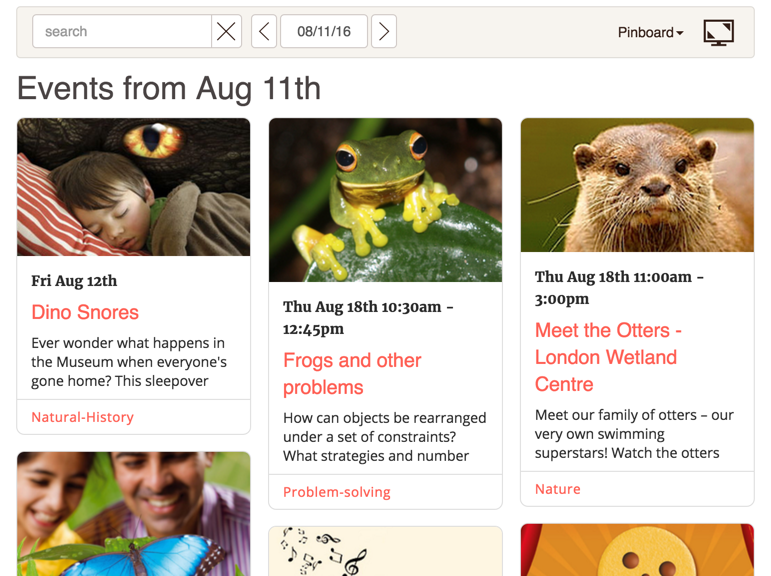Viewport: 771px width, 576px height.
Task: Advance to next date with right arrow
Action: click(x=384, y=32)
